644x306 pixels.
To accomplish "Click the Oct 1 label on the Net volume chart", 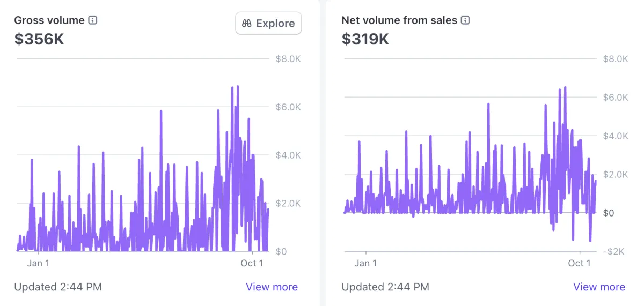I will (x=579, y=263).
